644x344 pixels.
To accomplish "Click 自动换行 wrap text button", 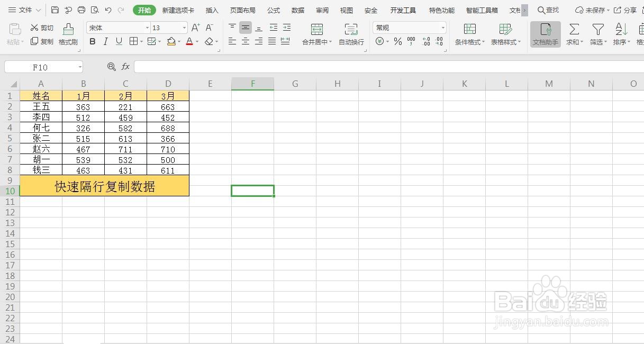I will [x=351, y=34].
